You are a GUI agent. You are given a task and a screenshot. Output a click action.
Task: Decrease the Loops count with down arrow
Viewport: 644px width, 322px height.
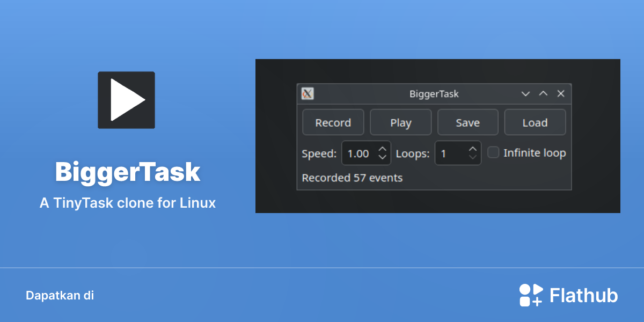pyautogui.click(x=472, y=157)
